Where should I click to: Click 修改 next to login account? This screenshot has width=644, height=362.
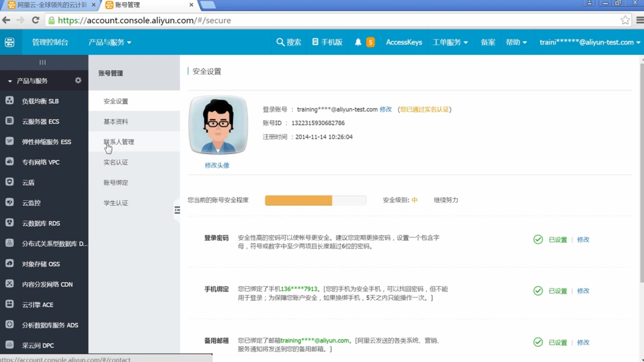pos(386,109)
